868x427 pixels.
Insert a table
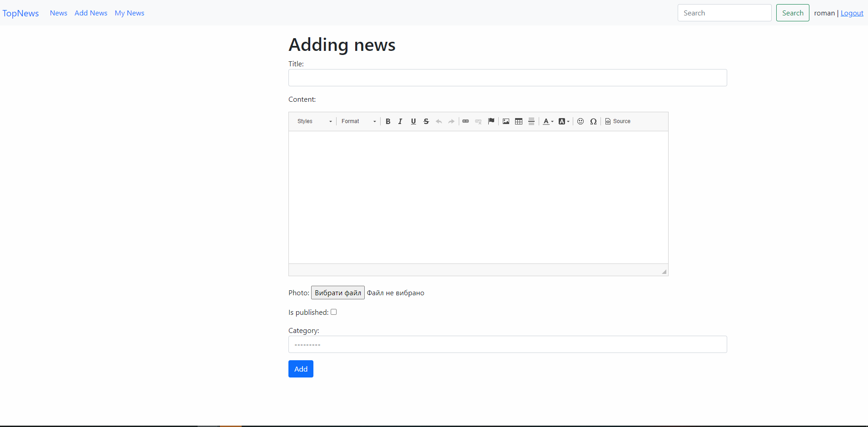(x=519, y=121)
